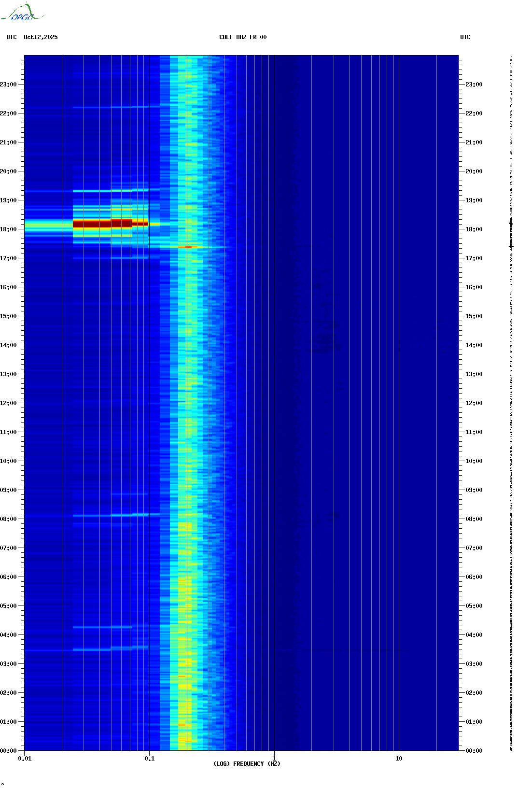The width and height of the screenshot is (532, 789).
Task: Click the 05:00 label on right time axis
Action: point(474,606)
